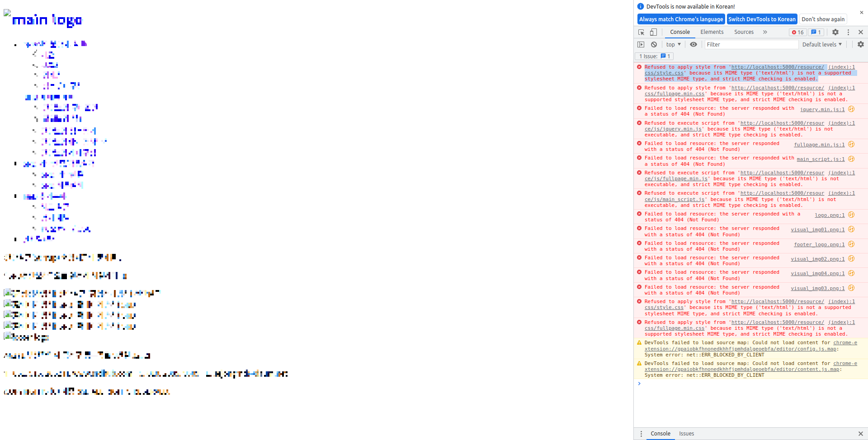Click request icon beside visual_img01.png:1
Viewport: 868px width, 440px height.
click(x=851, y=229)
